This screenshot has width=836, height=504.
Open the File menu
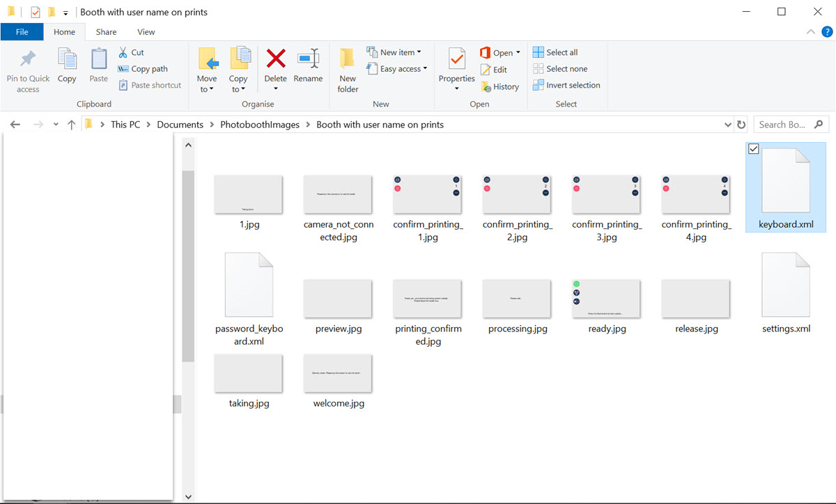22,32
